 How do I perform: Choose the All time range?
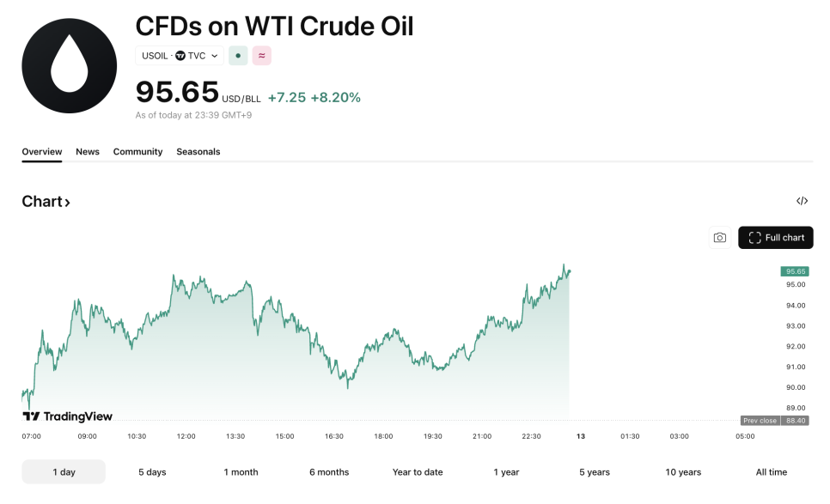click(771, 472)
